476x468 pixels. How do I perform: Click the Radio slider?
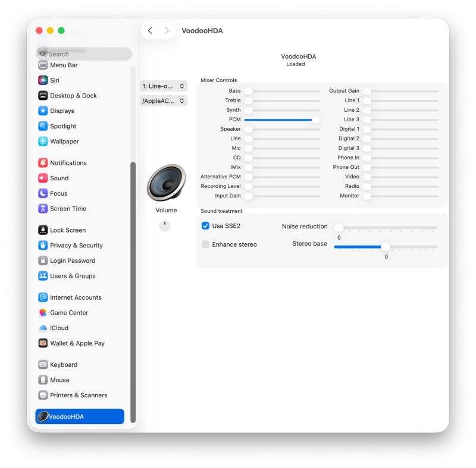pyautogui.click(x=400, y=187)
